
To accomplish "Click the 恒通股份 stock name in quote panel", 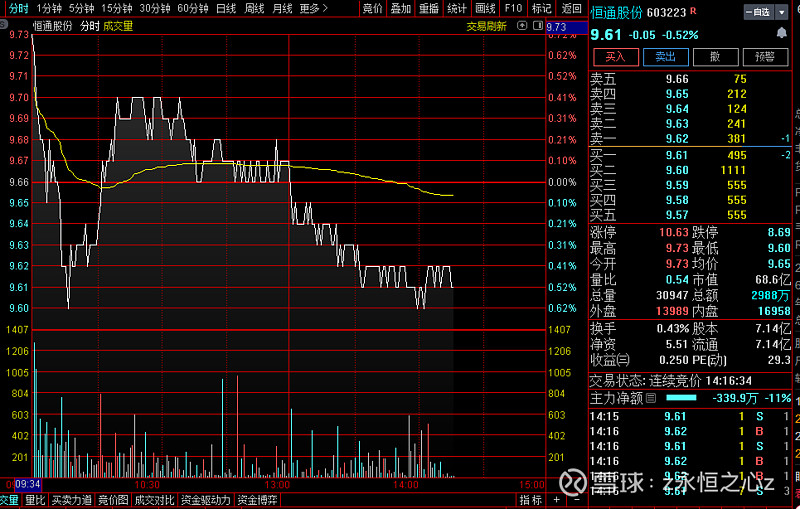I will click(616, 13).
